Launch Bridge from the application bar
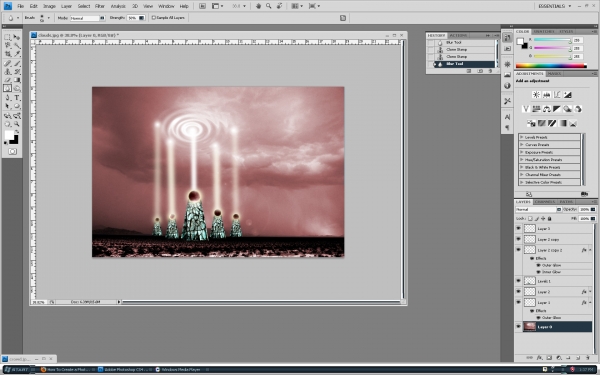The height and width of the screenshot is (375, 600). click(x=202, y=6)
